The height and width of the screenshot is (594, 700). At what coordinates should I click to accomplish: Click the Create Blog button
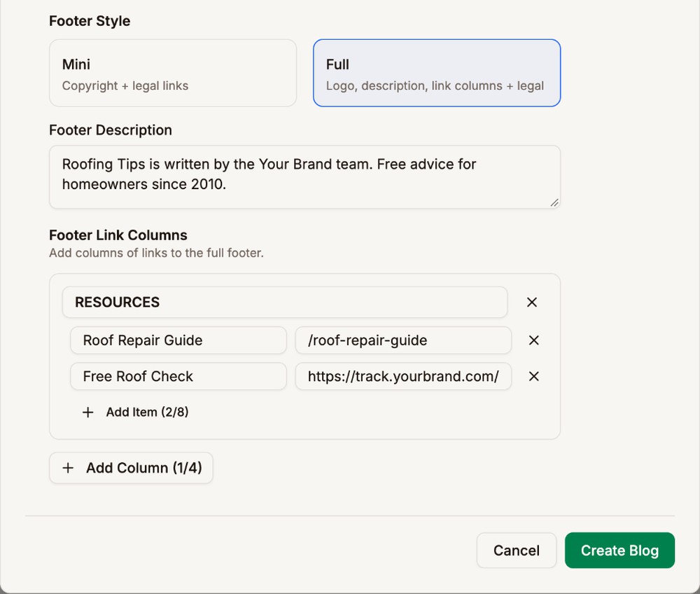[619, 551]
